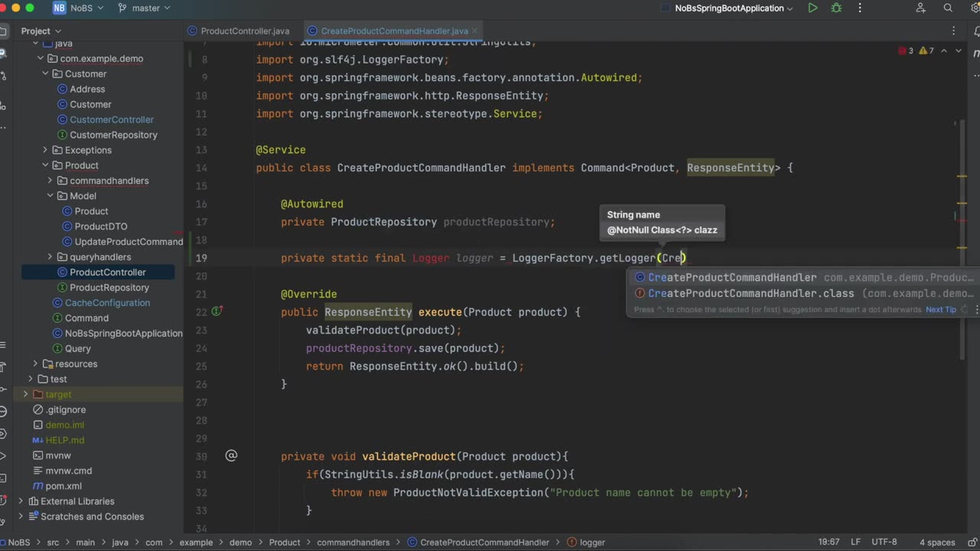This screenshot has height=551, width=980.
Task: Collapse the Model folder
Action: 50,196
